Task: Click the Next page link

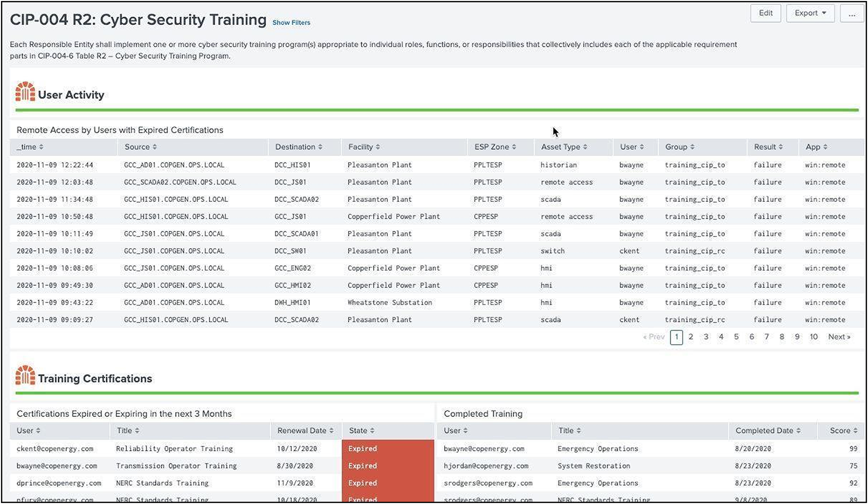Action: point(839,337)
